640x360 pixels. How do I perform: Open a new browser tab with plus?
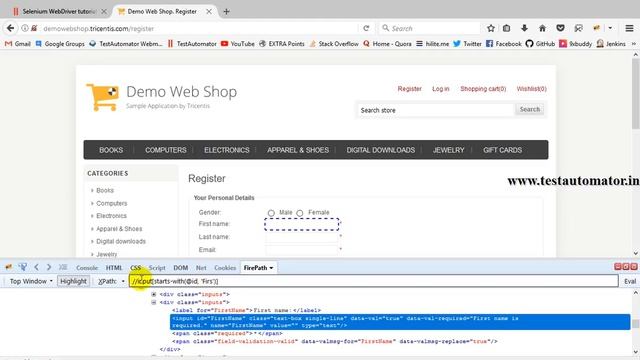click(227, 11)
